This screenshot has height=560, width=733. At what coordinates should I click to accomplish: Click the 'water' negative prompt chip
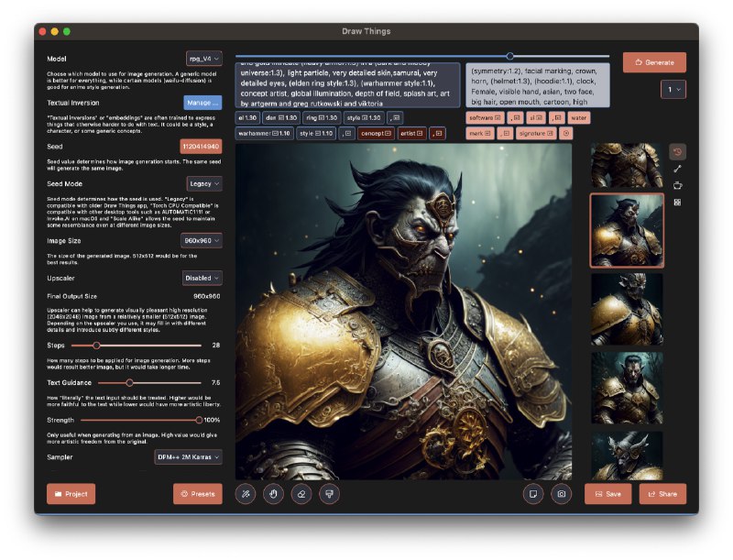579,118
